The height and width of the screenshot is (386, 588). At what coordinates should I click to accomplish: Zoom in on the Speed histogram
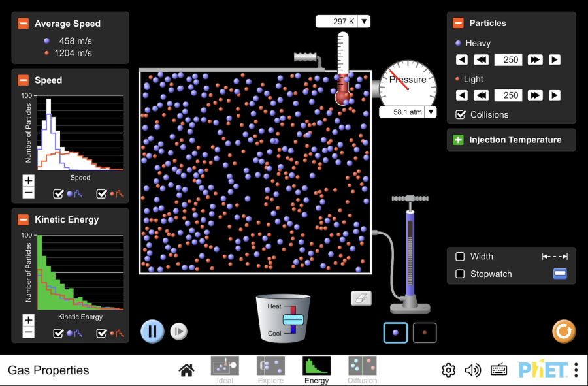[28, 181]
